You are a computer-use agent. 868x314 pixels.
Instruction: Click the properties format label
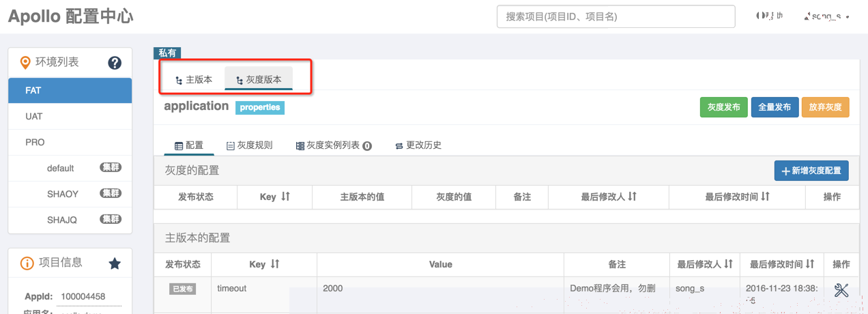coord(260,108)
